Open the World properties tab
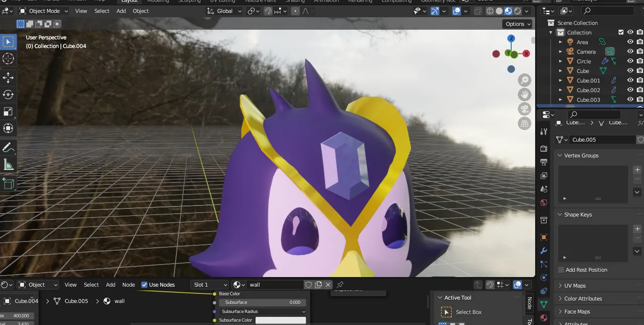The height and width of the screenshot is (325, 644). pos(543,203)
